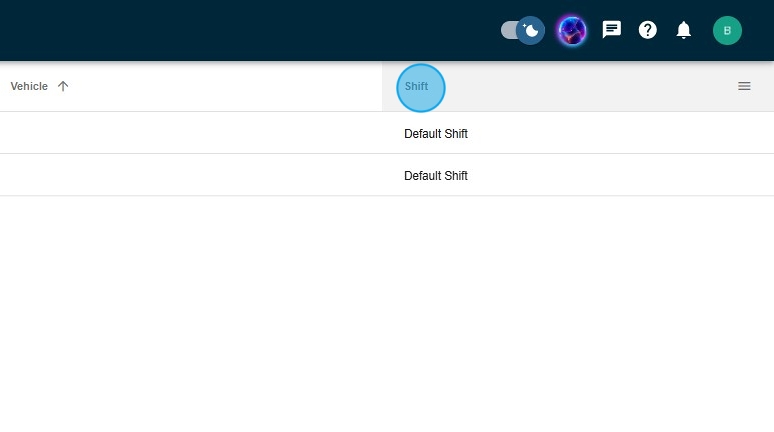Click the help question mark icon
Viewport: 774px width, 432px height.
point(648,30)
